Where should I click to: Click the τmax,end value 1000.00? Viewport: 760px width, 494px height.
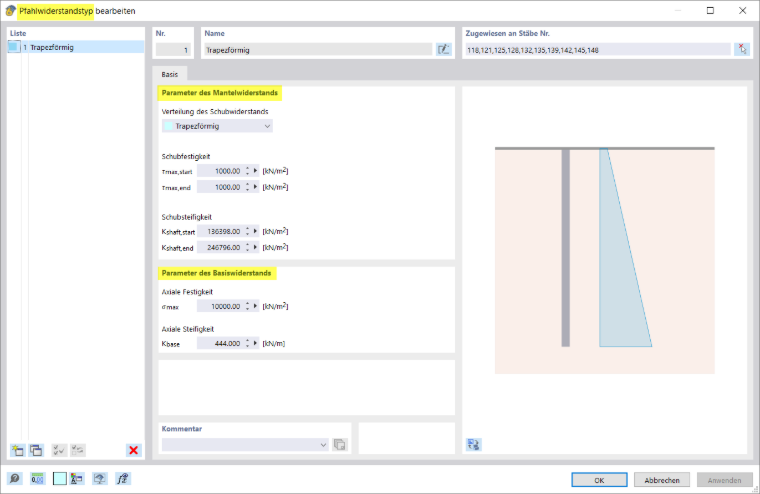click(220, 187)
